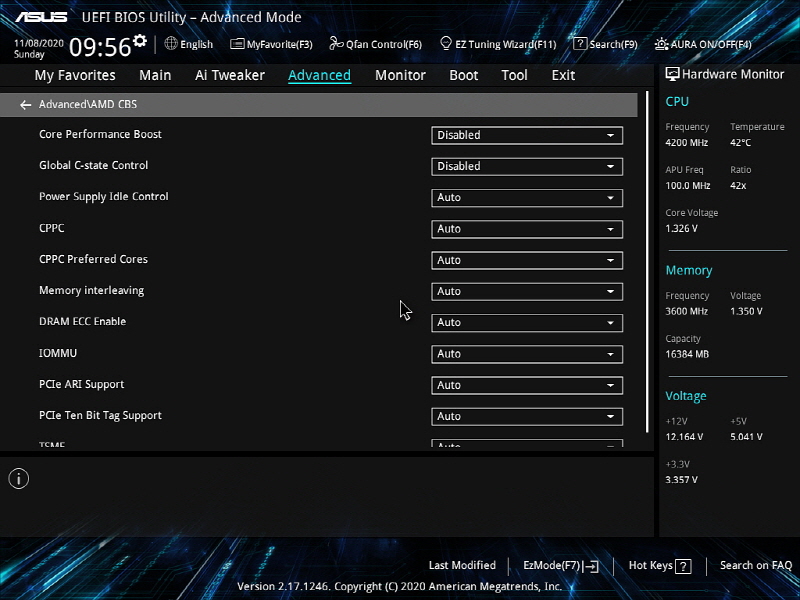Click the Hardware Monitor screen icon
Image resolution: width=800 pixels, height=600 pixels.
pyautogui.click(x=672, y=74)
